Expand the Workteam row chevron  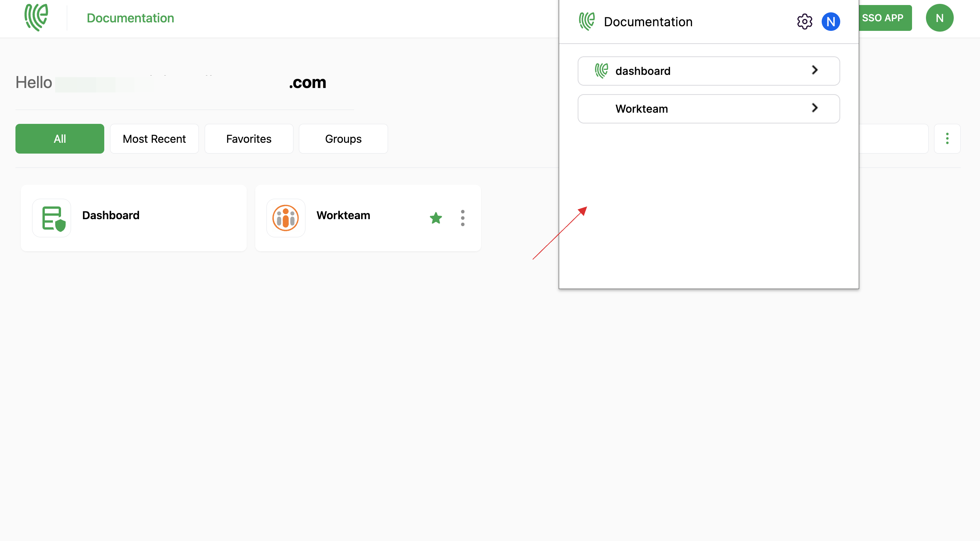click(x=815, y=108)
